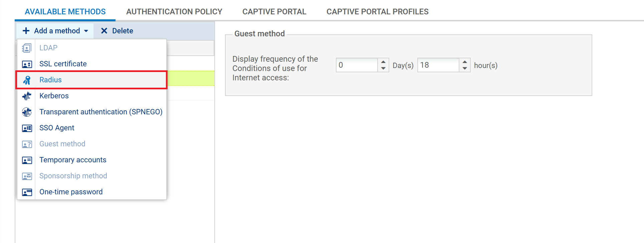Click the SPNEGO transparent authentication icon
Viewport: 644px width, 243px height.
(27, 112)
